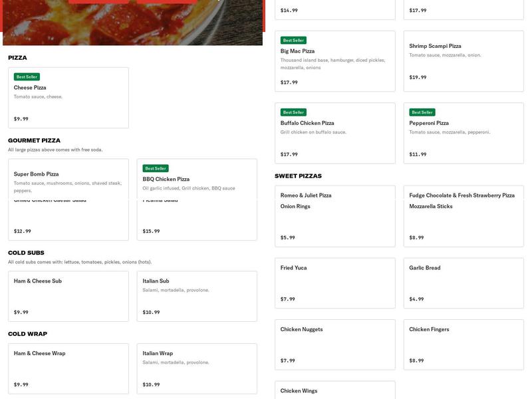This screenshot has height=399, width=532.
Task: Click the Best Seller badge on BBQ Chicken Pizza
Action: [155, 168]
